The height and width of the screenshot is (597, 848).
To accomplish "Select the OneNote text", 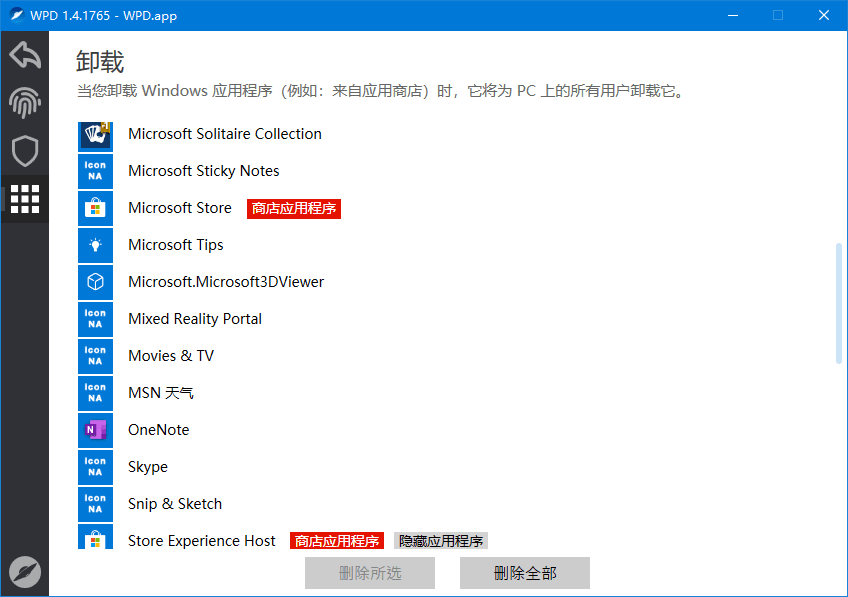I will pyautogui.click(x=158, y=430).
